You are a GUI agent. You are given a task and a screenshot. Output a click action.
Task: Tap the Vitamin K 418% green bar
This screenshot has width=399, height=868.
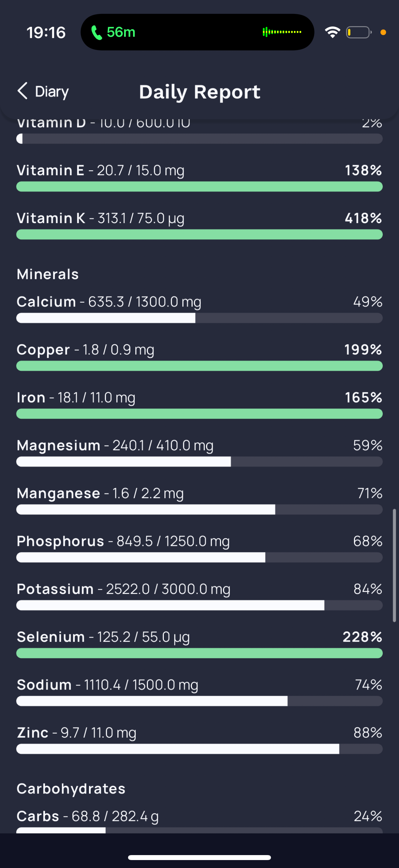coord(199,234)
